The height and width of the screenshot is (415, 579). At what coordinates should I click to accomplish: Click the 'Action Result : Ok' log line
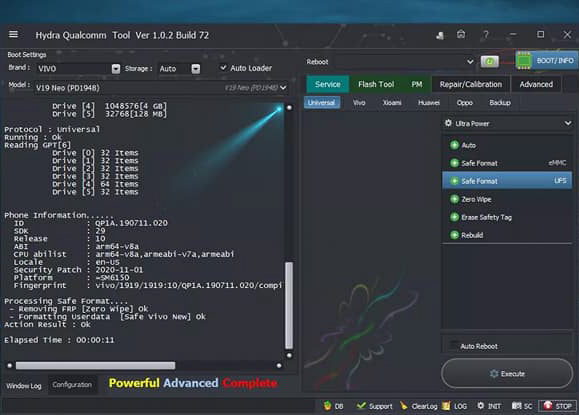(47, 325)
